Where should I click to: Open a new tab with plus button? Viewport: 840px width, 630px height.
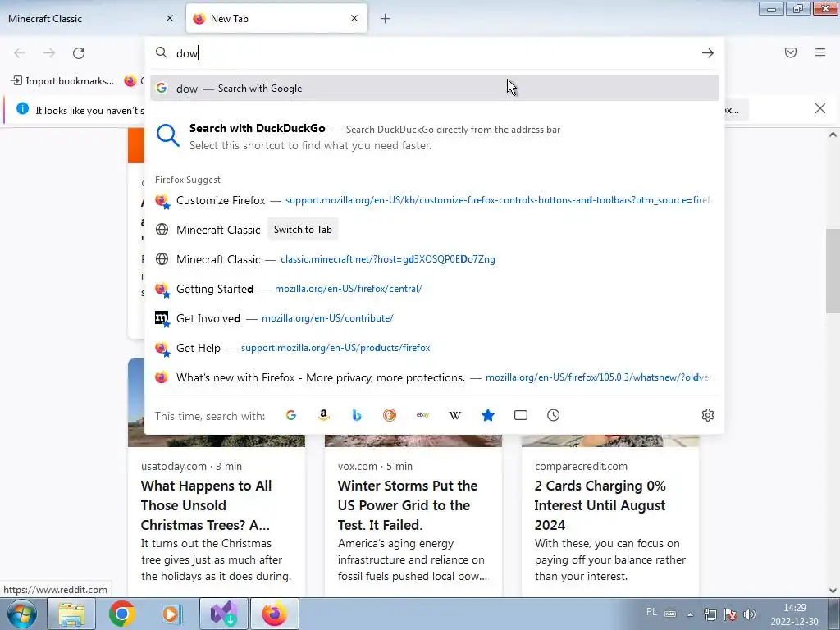(386, 19)
